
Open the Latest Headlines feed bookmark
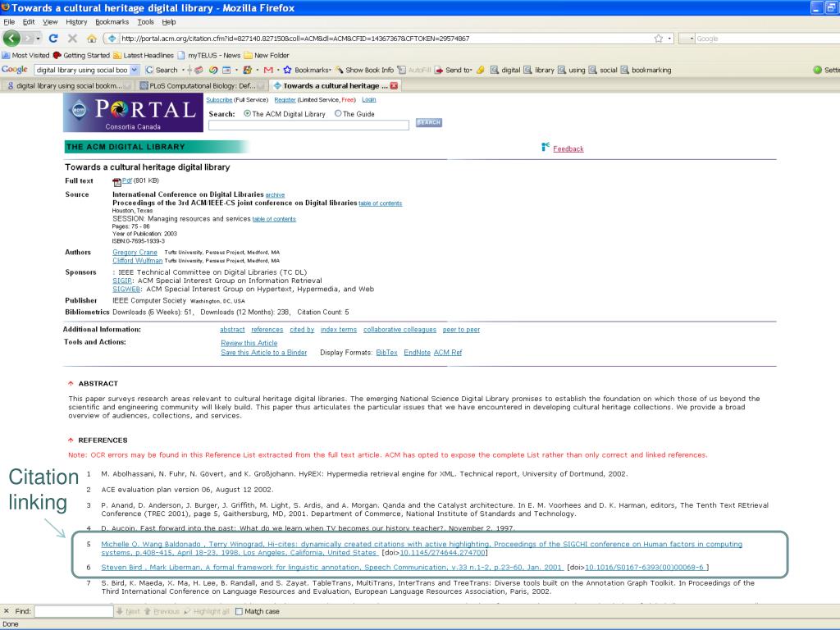point(143,55)
